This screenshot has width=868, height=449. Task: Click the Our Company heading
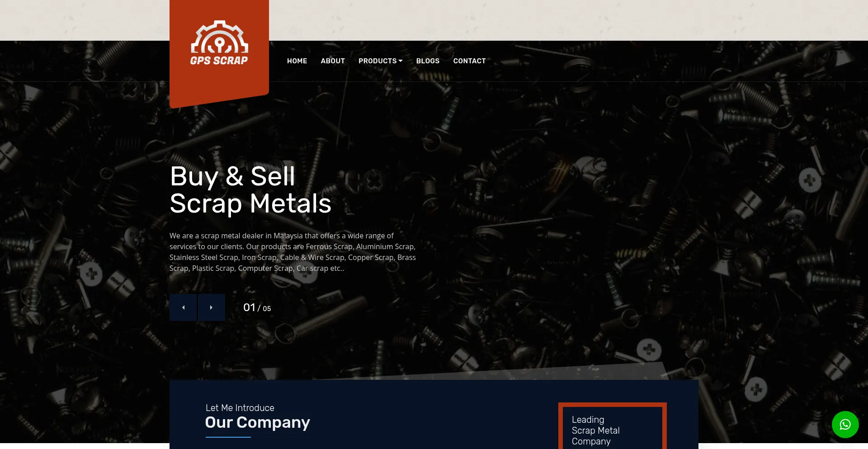258,422
